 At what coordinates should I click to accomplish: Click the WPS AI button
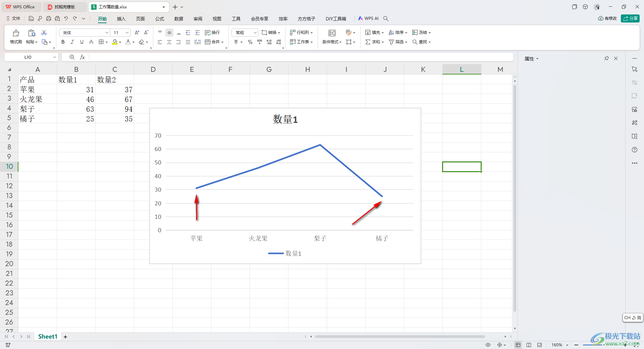(368, 18)
